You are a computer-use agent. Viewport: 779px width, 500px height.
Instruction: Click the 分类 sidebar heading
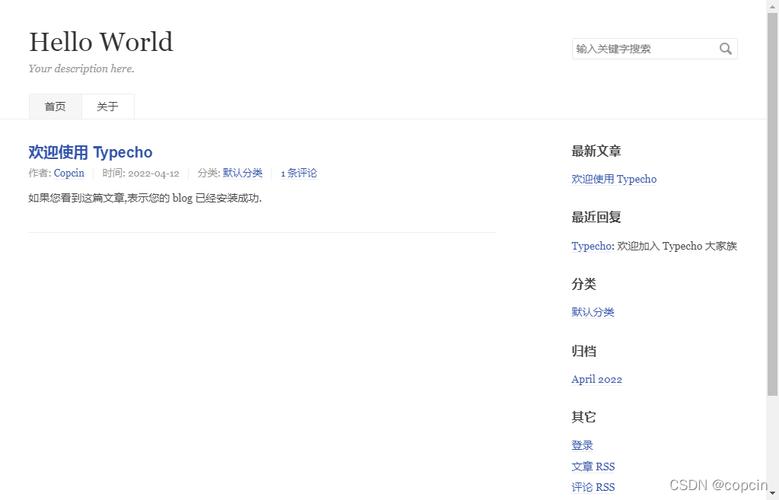click(584, 284)
